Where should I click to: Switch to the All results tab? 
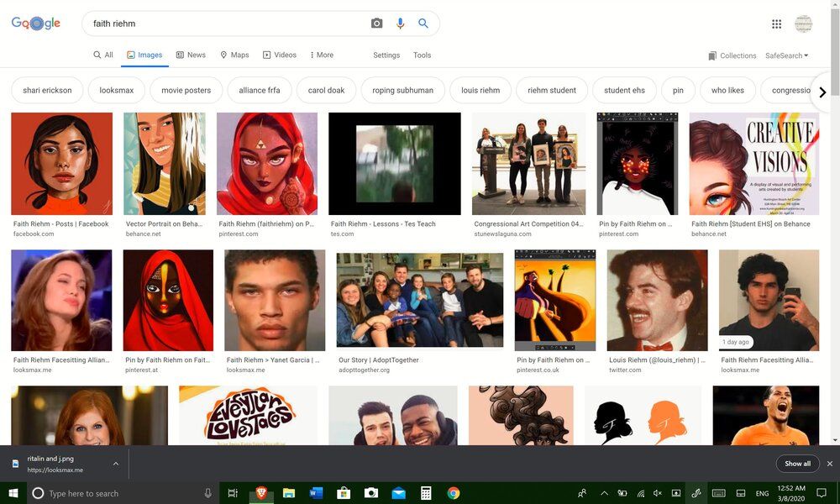point(102,55)
